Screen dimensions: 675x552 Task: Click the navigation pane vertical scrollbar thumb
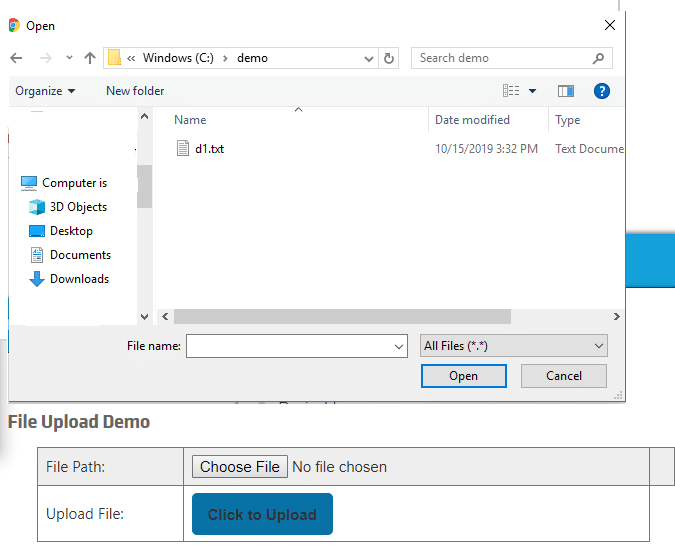tap(145, 186)
